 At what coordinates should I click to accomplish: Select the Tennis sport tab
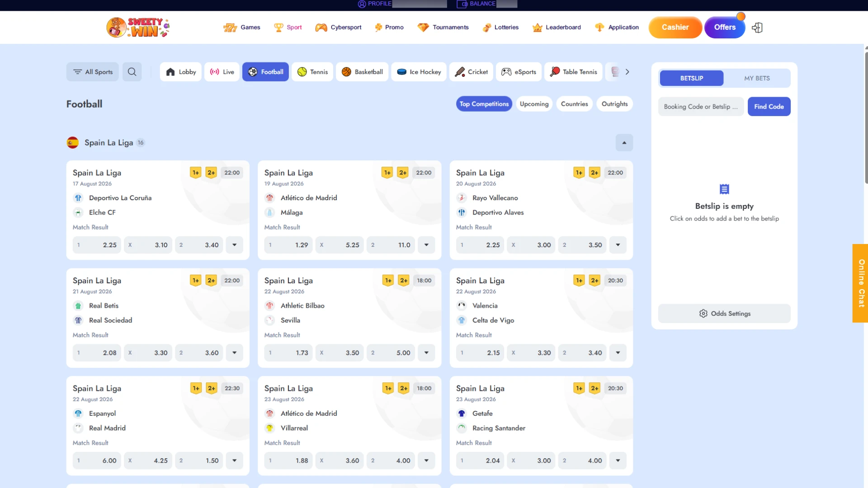(x=312, y=72)
